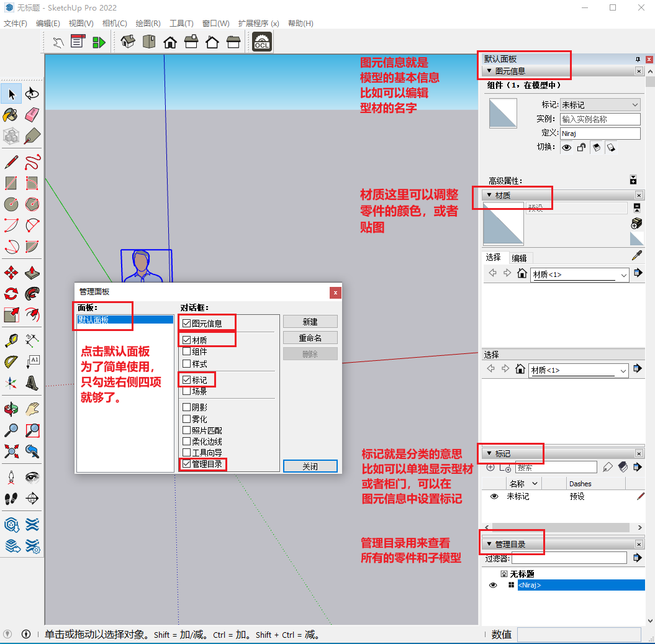Viewport: 655px width, 644px height.
Task: Pick the Line pencil tool
Action: pos(11,162)
